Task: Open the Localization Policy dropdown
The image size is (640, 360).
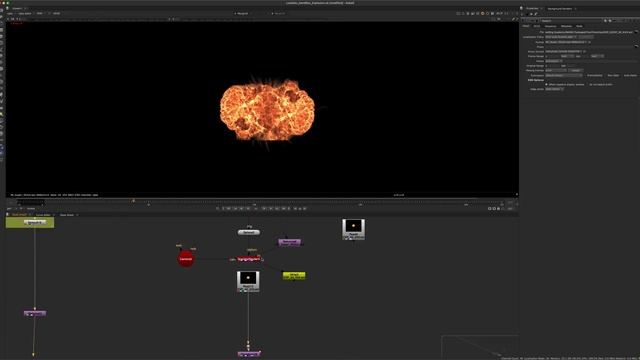Action: (561, 37)
